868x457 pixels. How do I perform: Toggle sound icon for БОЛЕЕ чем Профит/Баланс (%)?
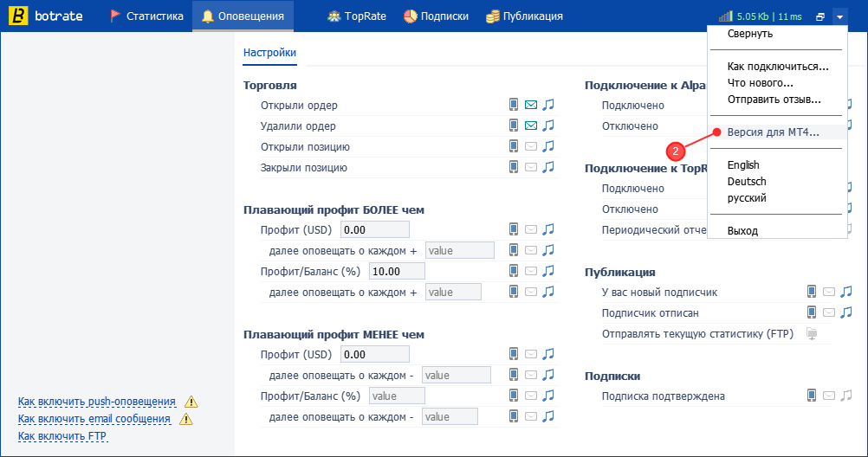tap(548, 271)
